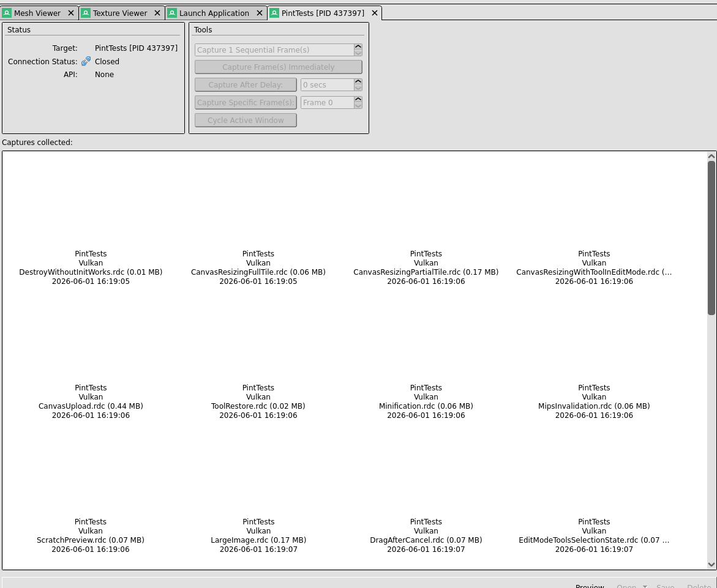Select the DragAfterCancel.rdc capture
The width and height of the screenshot is (717, 588).
point(426,535)
